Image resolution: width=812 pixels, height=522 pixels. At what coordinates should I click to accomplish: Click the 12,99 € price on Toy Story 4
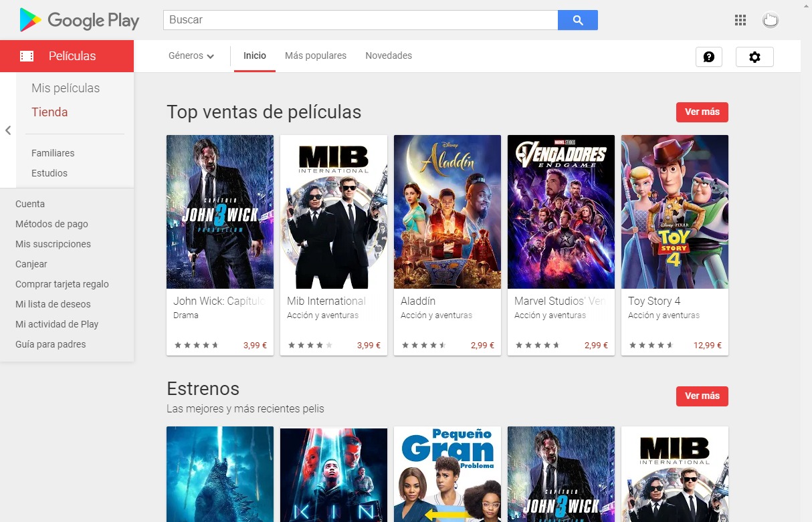click(x=708, y=346)
